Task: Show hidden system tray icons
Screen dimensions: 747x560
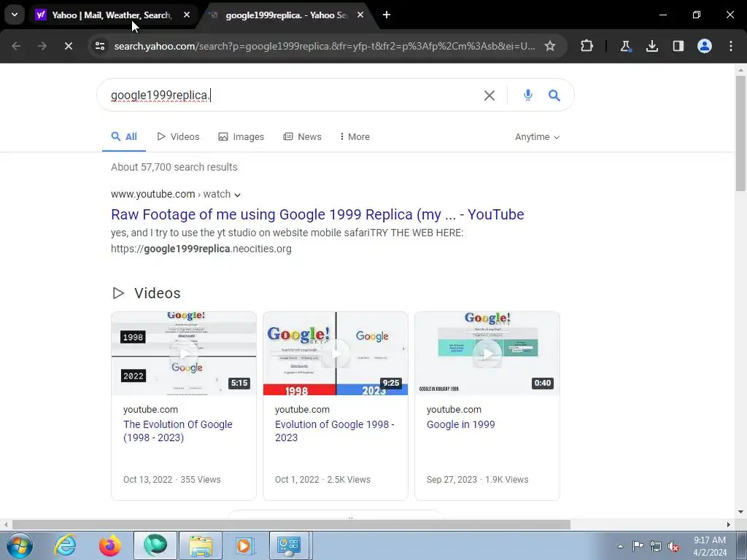Action: click(620, 546)
